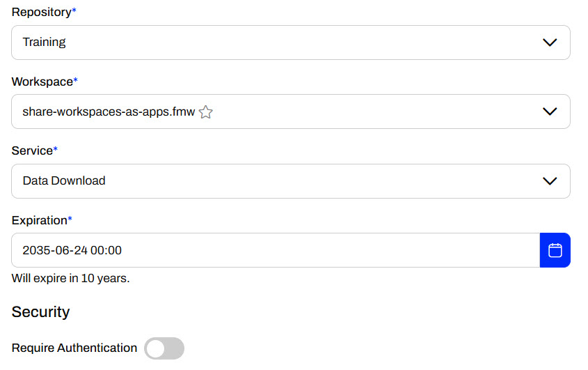This screenshot has height=370, width=588.
Task: Click the Service field label
Action: (x=32, y=151)
